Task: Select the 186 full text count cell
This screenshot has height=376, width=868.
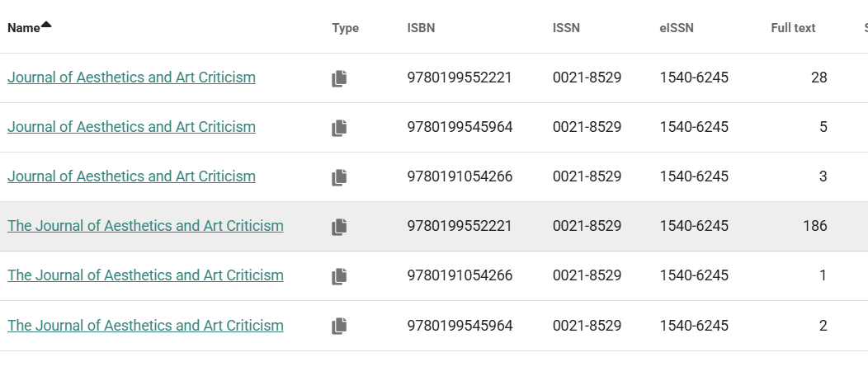Action: (x=815, y=226)
